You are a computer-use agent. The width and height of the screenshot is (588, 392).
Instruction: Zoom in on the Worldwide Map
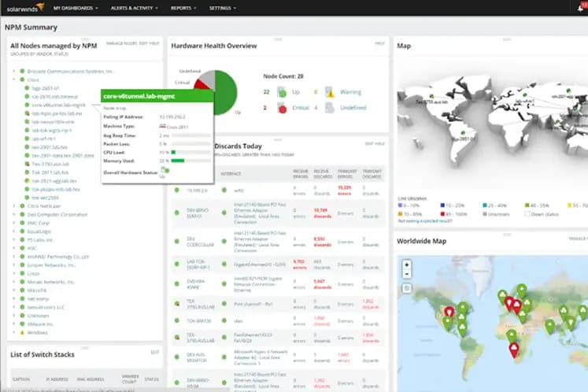coord(407,264)
